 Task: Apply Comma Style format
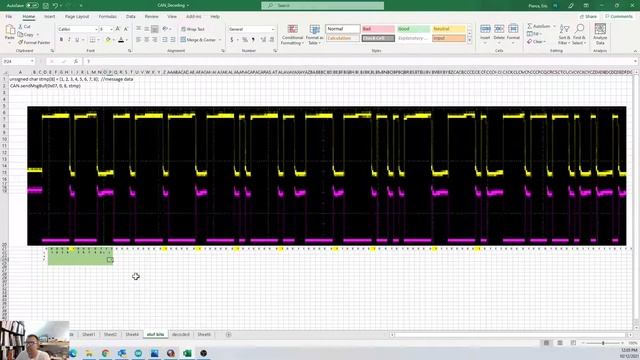tap(253, 40)
